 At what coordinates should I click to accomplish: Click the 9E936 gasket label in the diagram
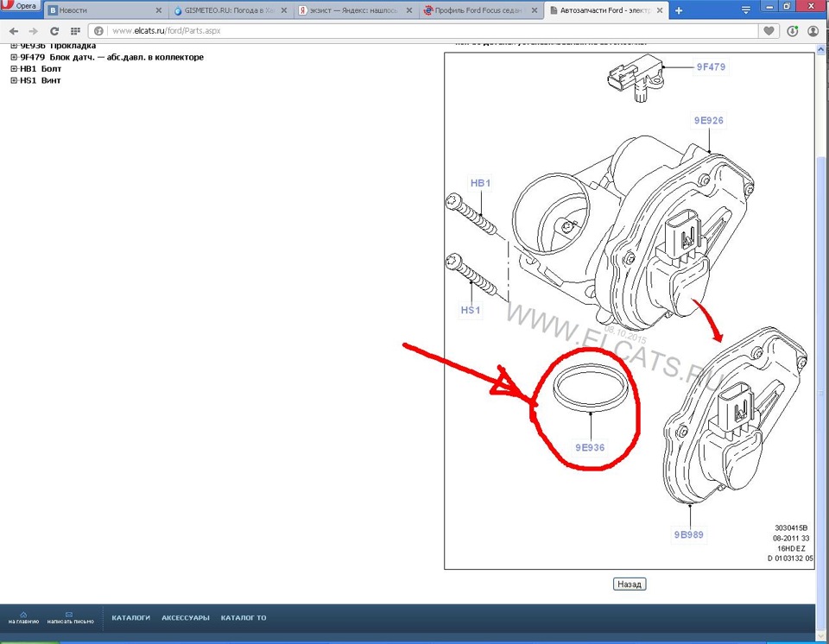click(x=590, y=447)
